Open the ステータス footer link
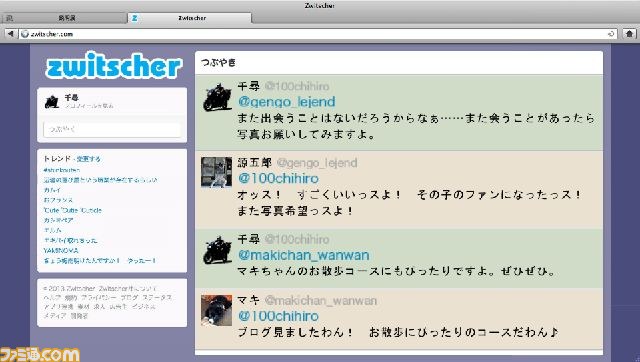Image resolution: width=640 pixels, height=362 pixels. 157,298
